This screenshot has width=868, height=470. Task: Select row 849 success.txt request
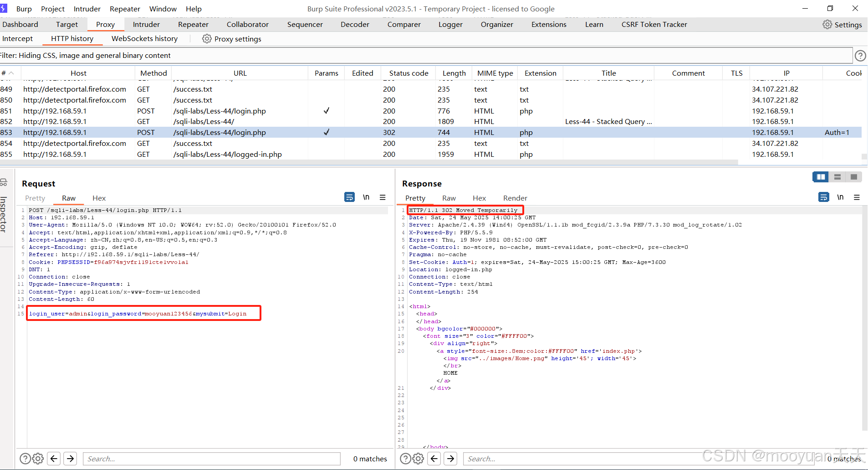click(x=431, y=89)
